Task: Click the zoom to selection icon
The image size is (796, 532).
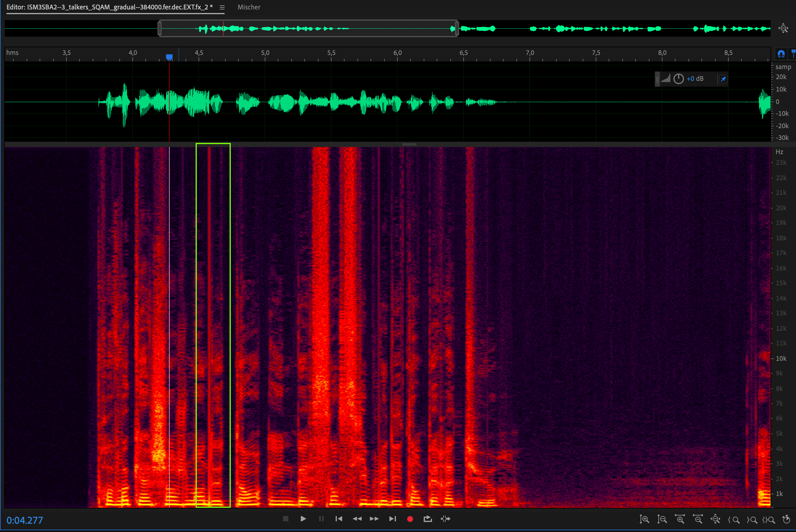Action: [769, 519]
